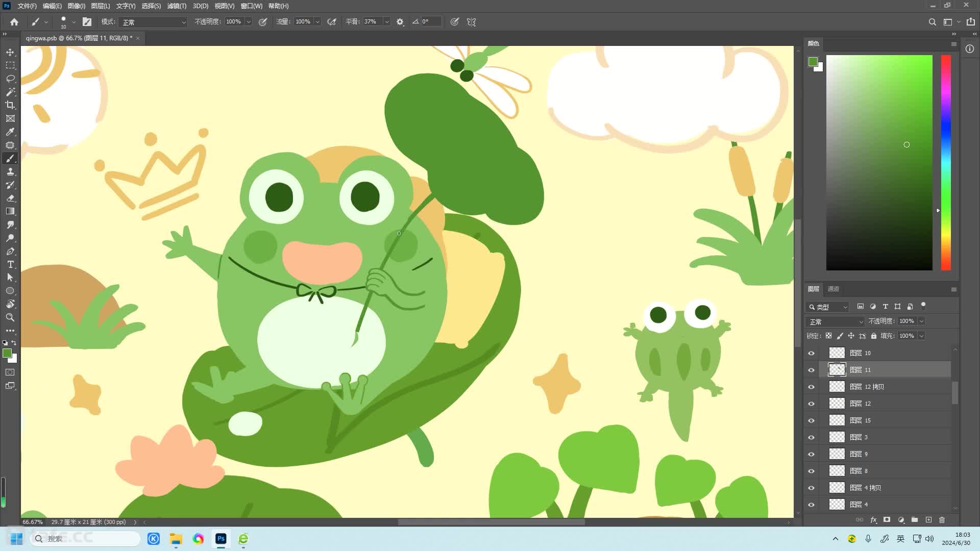
Task: Click the hue slider strip in Color panel
Action: (946, 163)
